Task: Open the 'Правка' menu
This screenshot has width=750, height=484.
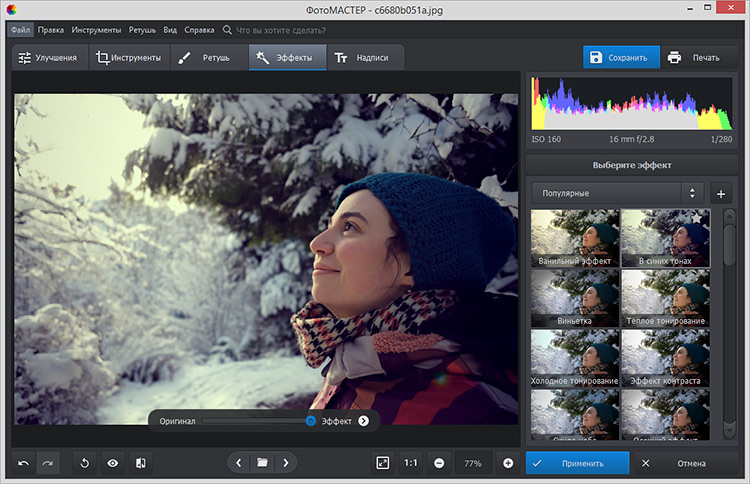Action: 51,30
